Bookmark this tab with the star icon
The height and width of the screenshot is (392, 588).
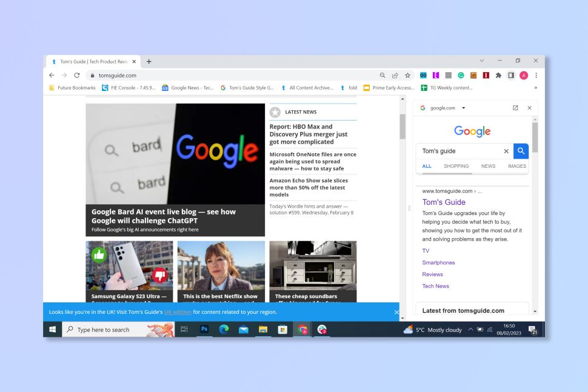pyautogui.click(x=407, y=75)
